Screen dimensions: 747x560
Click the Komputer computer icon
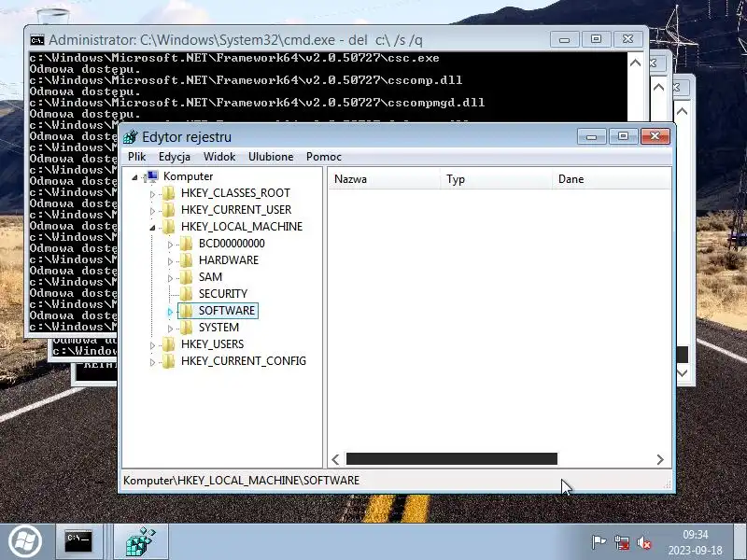(152, 176)
